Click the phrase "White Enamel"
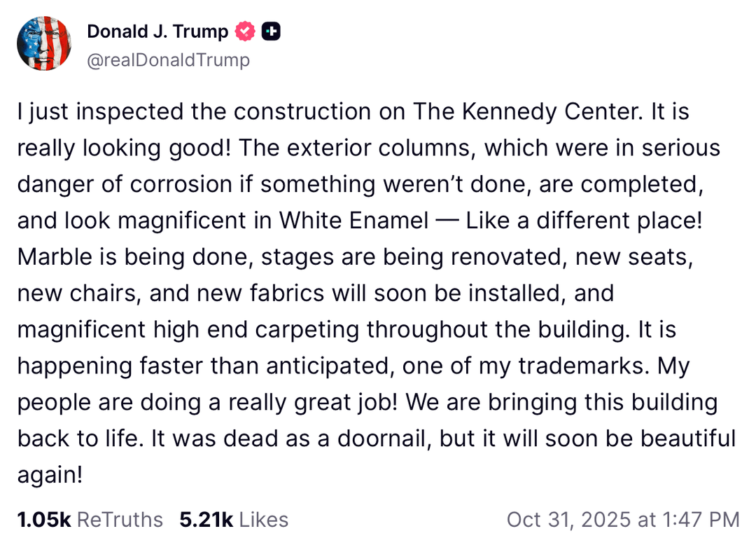Screen dimensions: 756x545 click(x=353, y=221)
